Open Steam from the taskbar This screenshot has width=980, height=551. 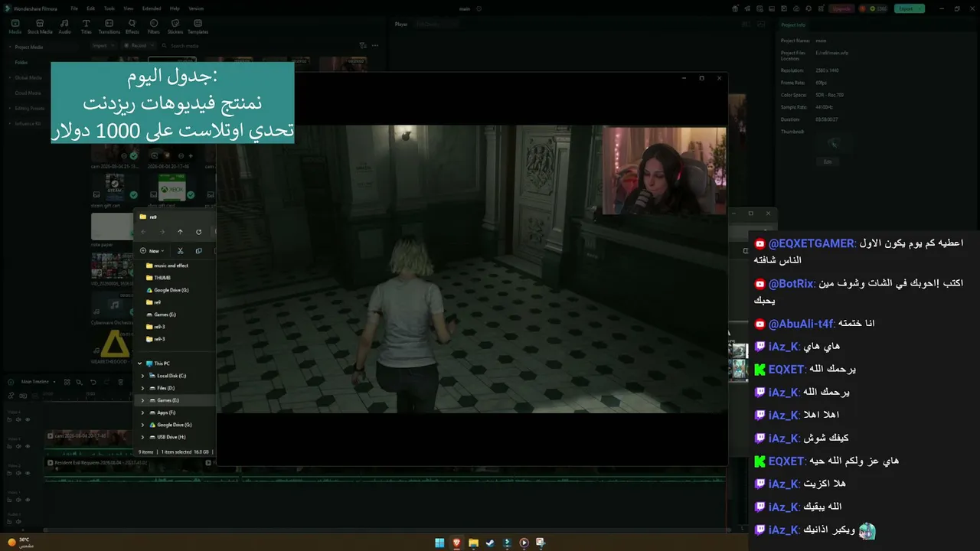pyautogui.click(x=490, y=543)
